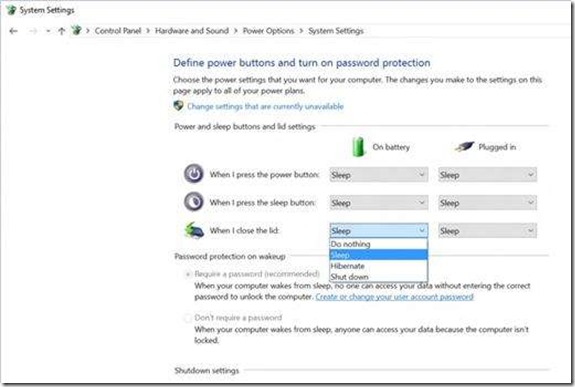Expand chevron after Control Panel breadcrumb
The width and height of the screenshot is (575, 387).
point(148,31)
